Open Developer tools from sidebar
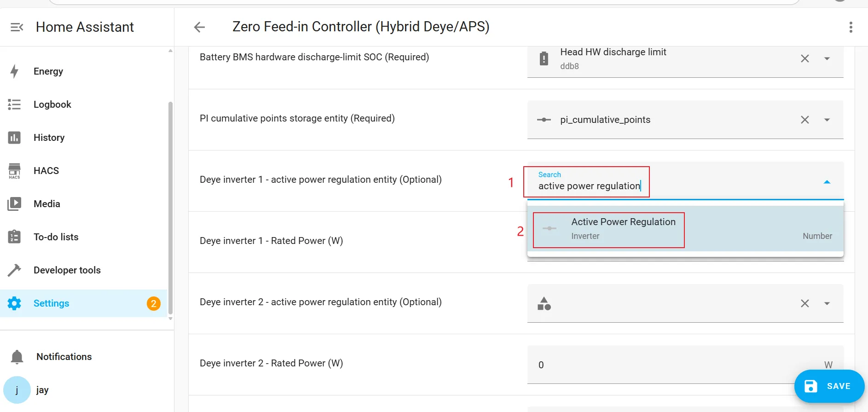This screenshot has height=412, width=868. tap(67, 270)
